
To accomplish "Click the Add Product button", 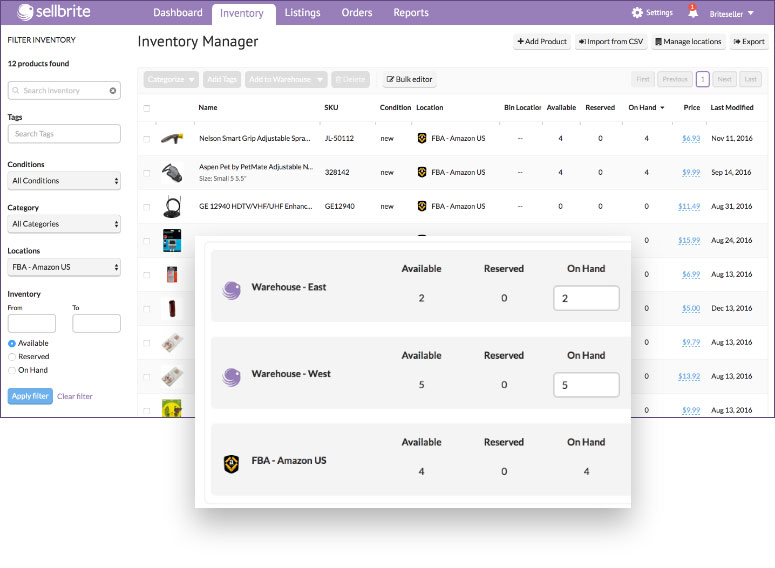I will pos(542,42).
